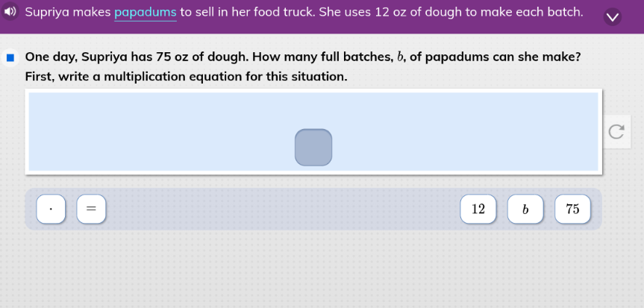Image resolution: width=644 pixels, height=308 pixels.
Task: Play the audio with the speaker icon
Action: coord(10,13)
